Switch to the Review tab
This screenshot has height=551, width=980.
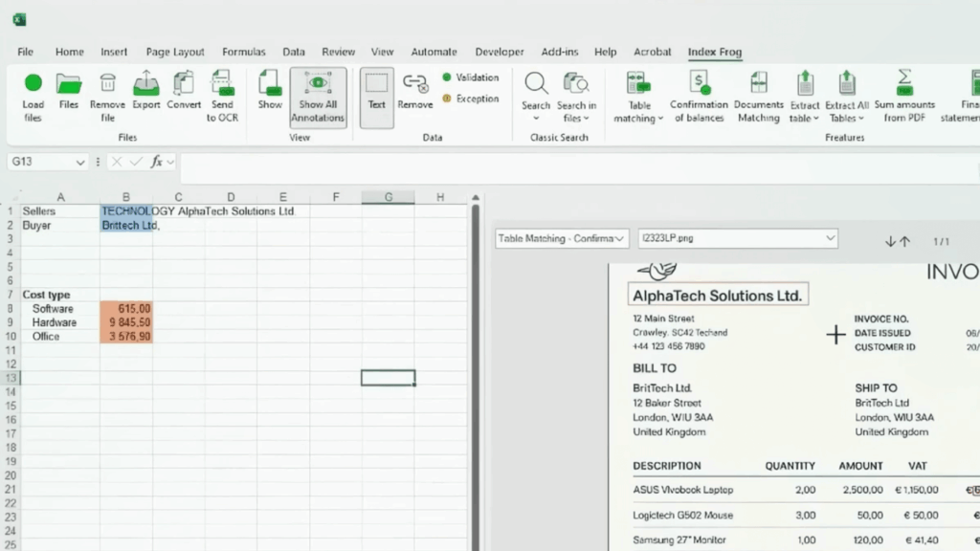(338, 52)
